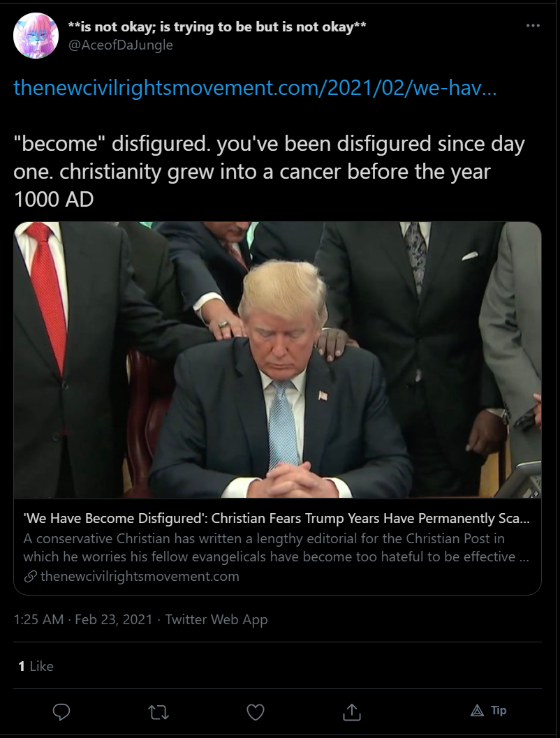The height and width of the screenshot is (738, 560).
Task: Open the thenewcivilrightsmovement.com/2021/02 blue link
Action: pos(255,87)
